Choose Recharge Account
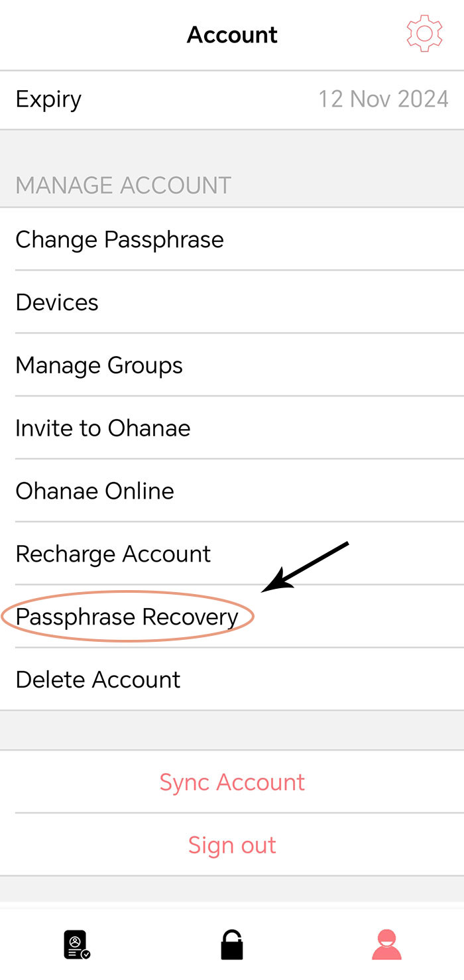 point(232,554)
